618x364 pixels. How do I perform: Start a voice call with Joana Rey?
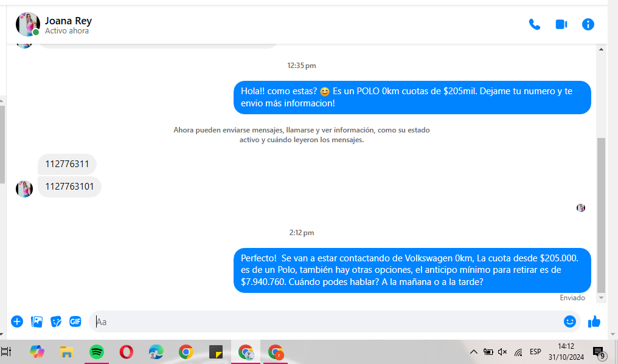[534, 24]
